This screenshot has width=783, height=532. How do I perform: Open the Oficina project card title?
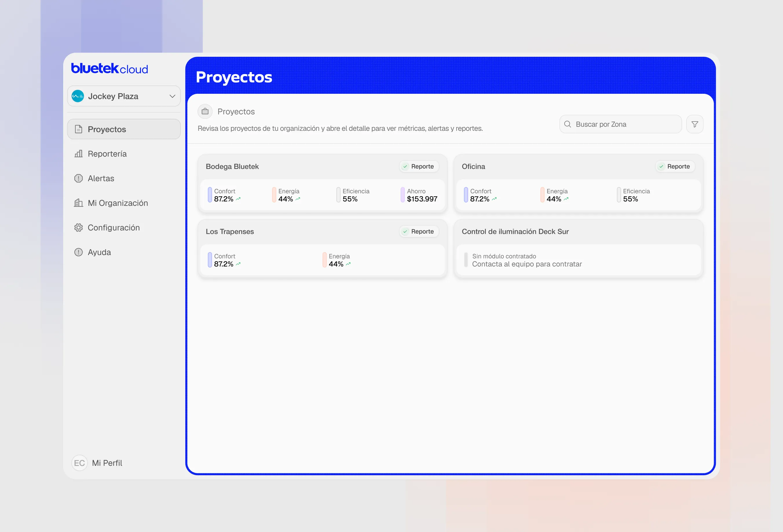point(473,166)
